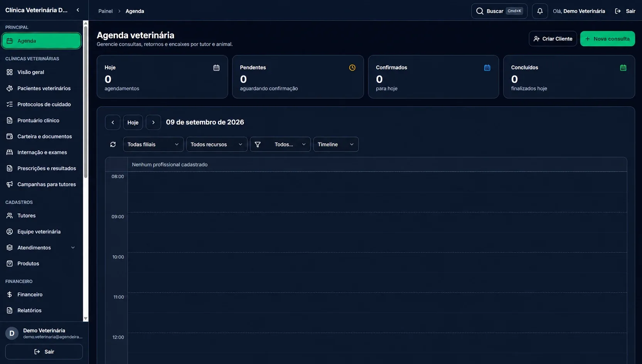Click the Concluídos green calendar icon
Screen dimensions: 642x364
coord(623,68)
